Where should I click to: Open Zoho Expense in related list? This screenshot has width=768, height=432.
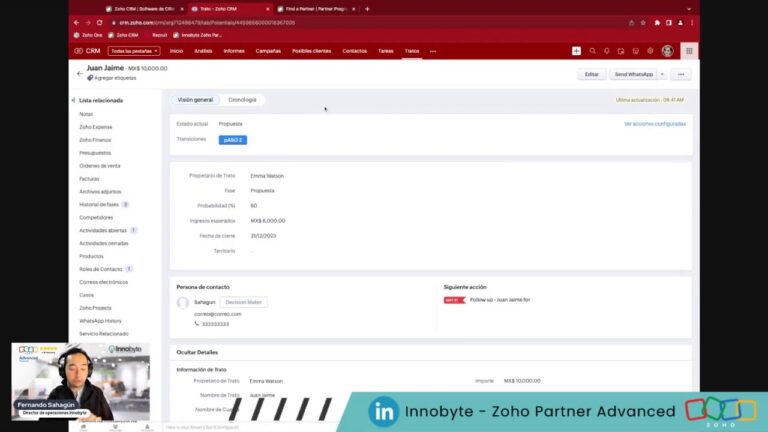point(96,127)
